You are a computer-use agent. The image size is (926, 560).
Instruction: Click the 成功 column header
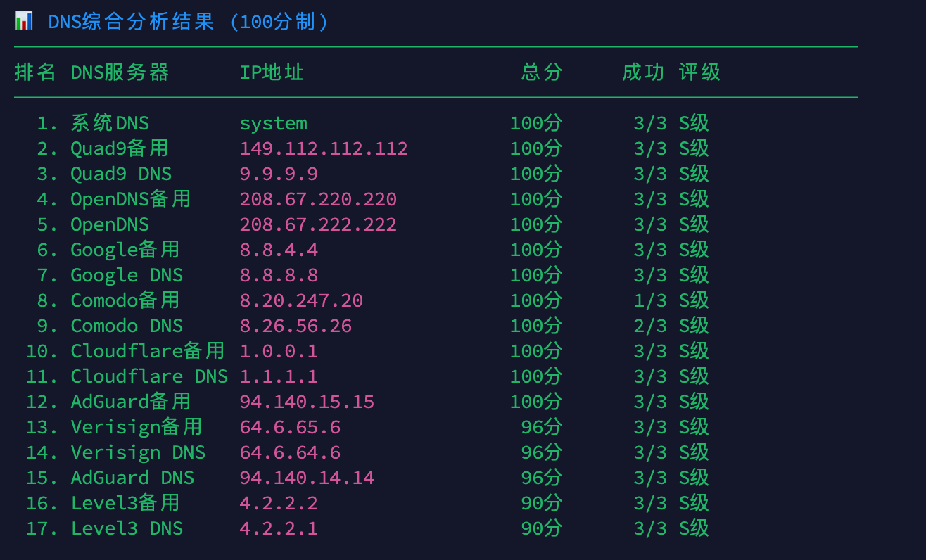643,72
